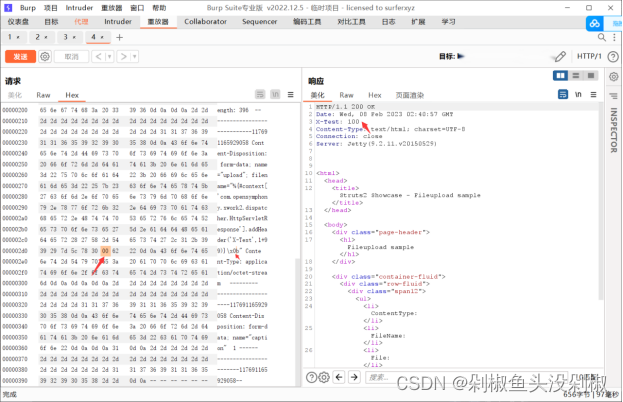
Task: Add a new Repeater tab with plus
Action: pyautogui.click(x=119, y=37)
